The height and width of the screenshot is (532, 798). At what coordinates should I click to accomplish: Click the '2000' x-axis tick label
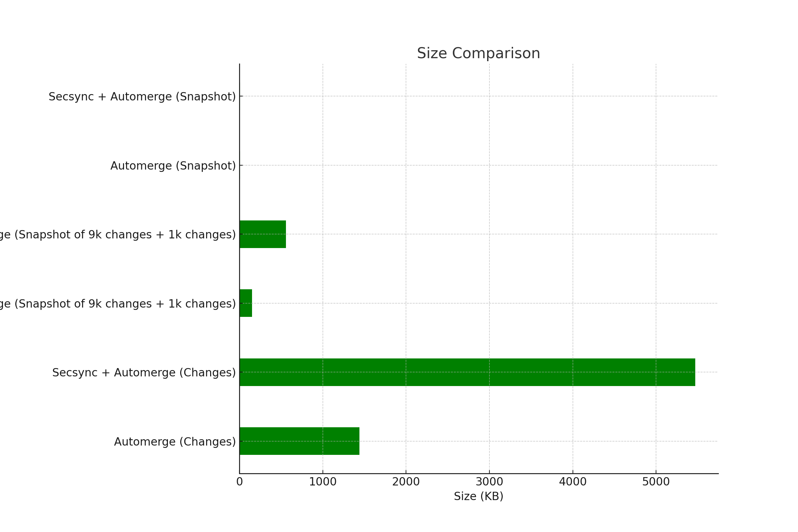[x=406, y=482]
